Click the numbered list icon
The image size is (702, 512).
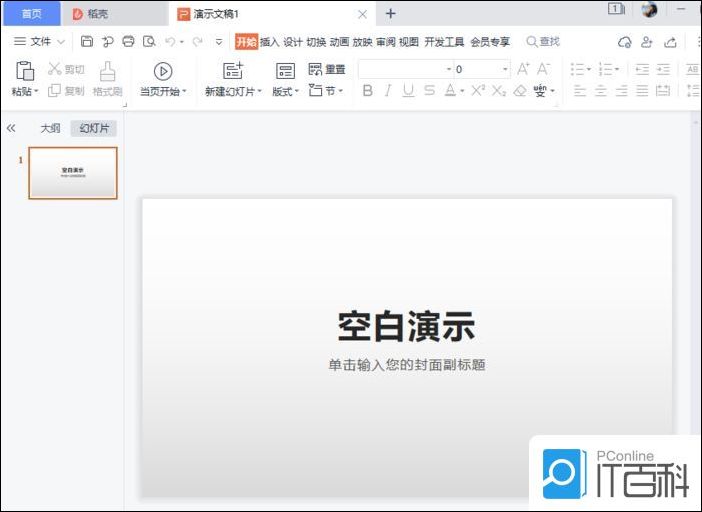pyautogui.click(x=605, y=69)
